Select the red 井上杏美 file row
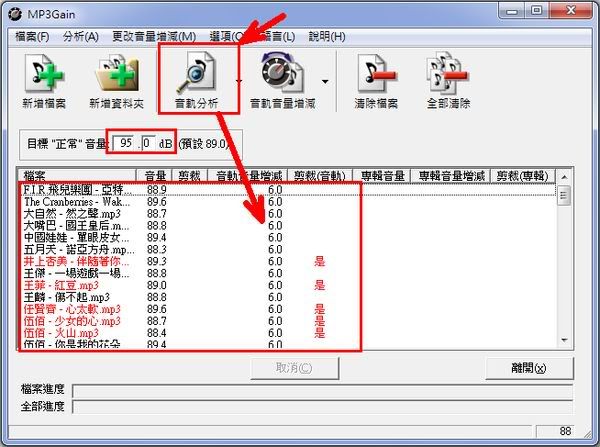The width and height of the screenshot is (600, 447). pos(288,261)
